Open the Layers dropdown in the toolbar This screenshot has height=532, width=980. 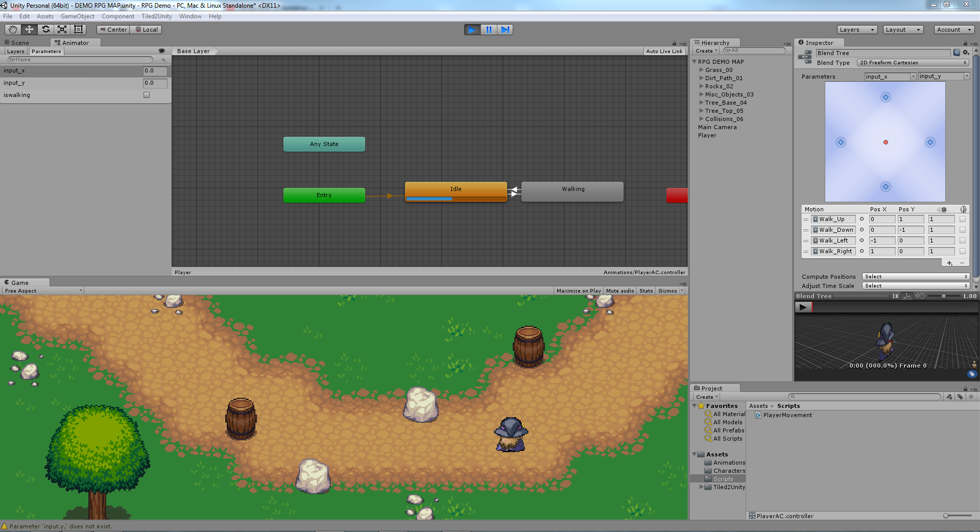[857, 30]
